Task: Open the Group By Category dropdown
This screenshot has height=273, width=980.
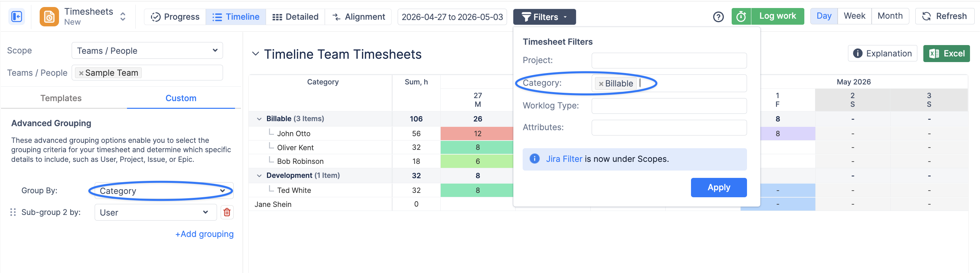Action: point(164,191)
